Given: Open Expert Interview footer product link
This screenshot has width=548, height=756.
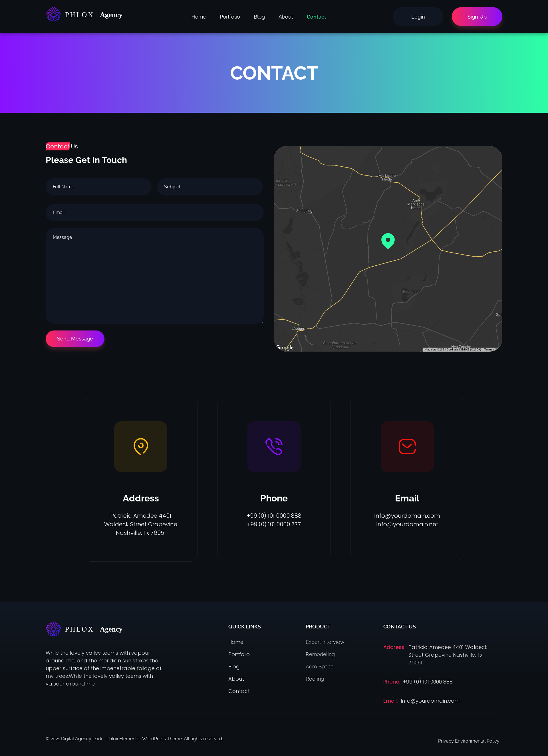Looking at the screenshot, I should (x=325, y=642).
